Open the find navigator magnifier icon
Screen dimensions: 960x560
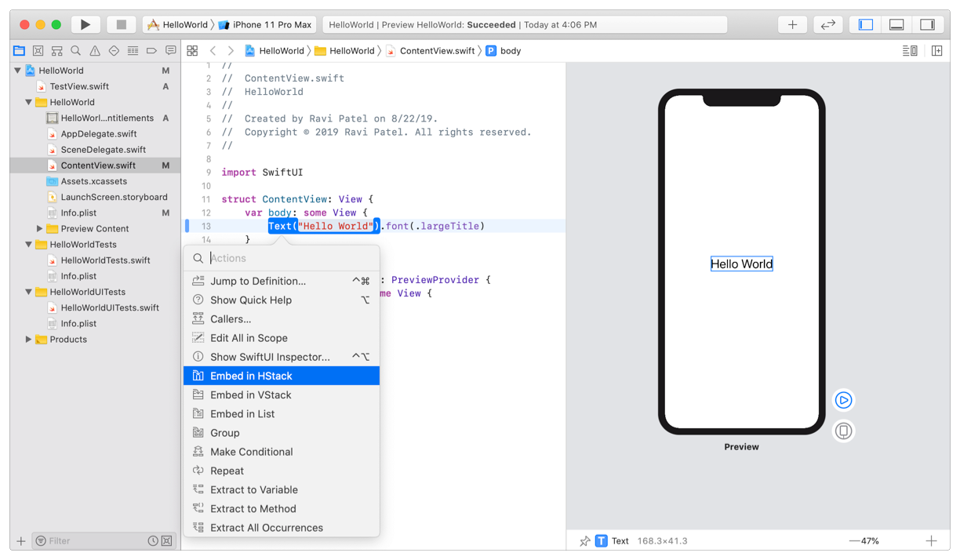pos(76,51)
